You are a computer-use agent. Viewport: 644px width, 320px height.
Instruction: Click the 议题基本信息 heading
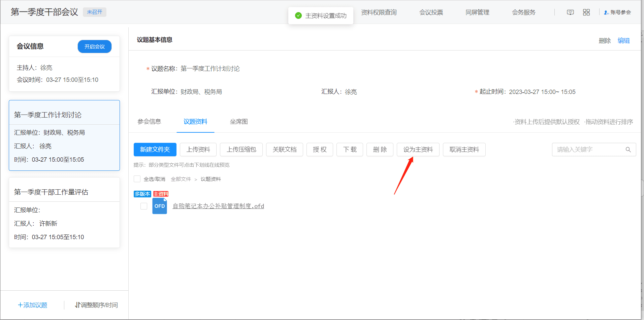coord(155,40)
